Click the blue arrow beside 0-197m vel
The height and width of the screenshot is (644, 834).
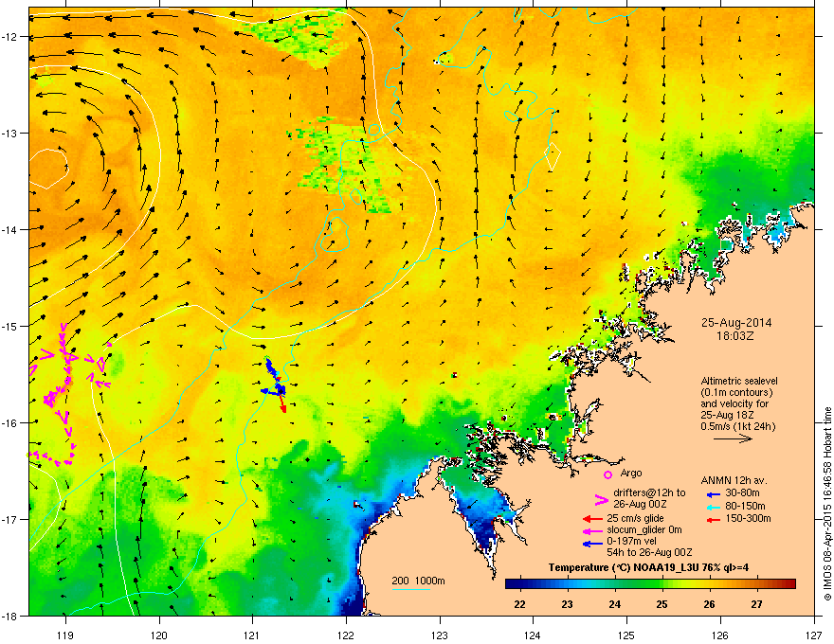tap(592, 543)
